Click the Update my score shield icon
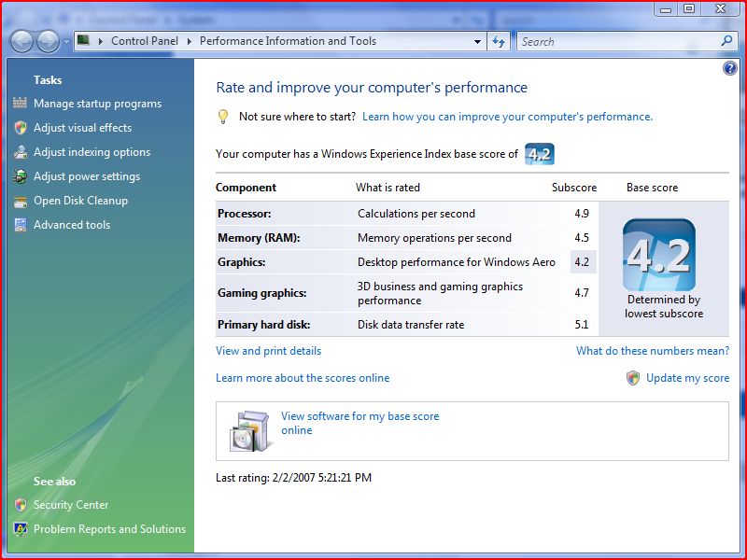 [633, 378]
